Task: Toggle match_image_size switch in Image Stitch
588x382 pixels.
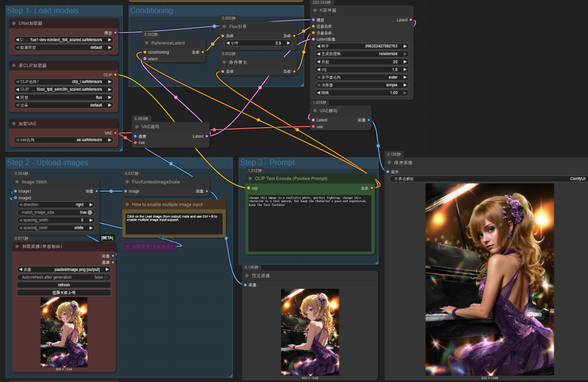Action: click(x=90, y=212)
